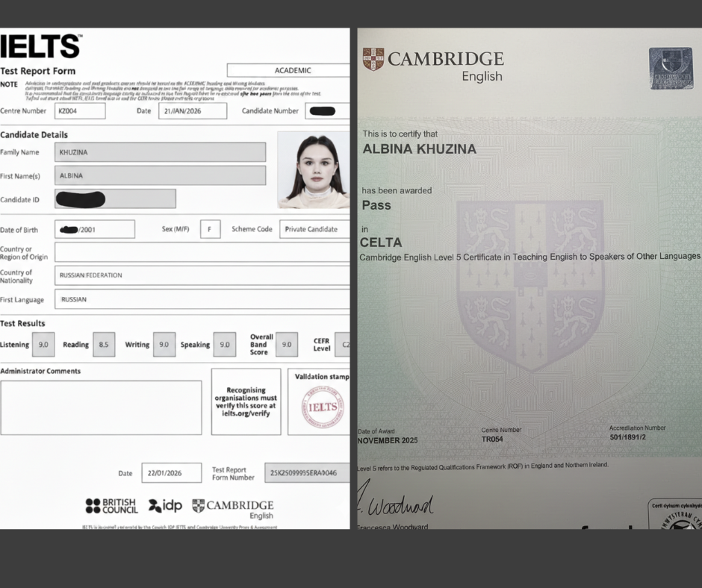702x588 pixels.
Task: Click Cambridge English logo on IELTS form
Action: click(233, 509)
